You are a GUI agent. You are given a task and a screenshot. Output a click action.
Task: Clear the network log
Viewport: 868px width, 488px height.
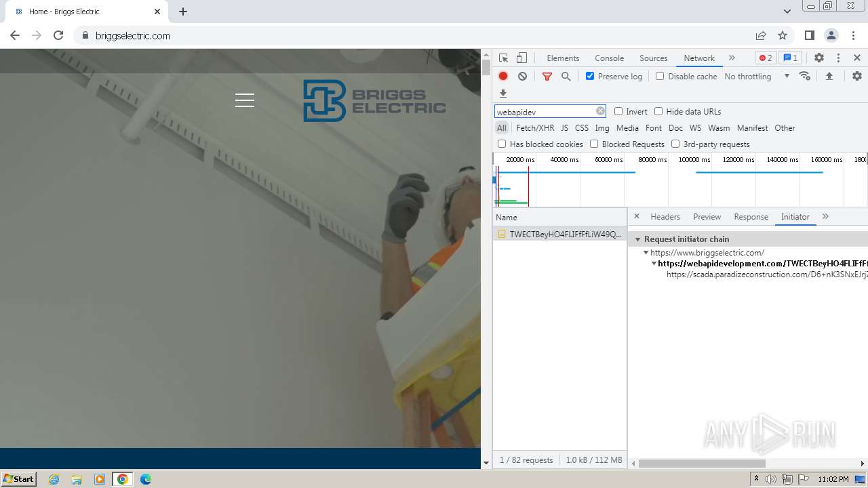coord(522,77)
